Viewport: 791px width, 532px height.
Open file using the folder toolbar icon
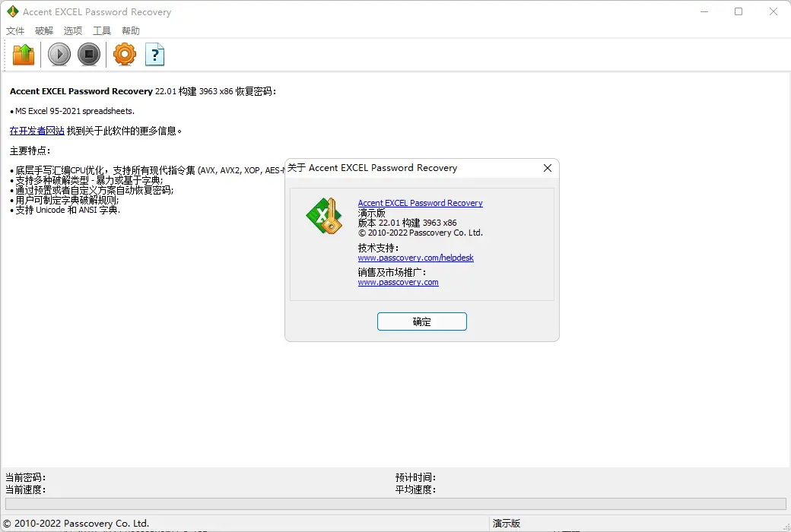tap(24, 55)
